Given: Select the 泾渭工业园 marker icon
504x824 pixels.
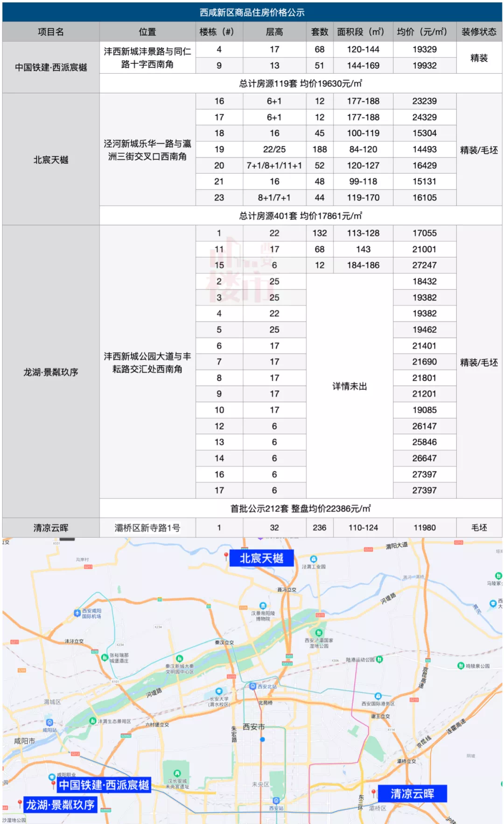Looking at the screenshot, I should [314, 559].
